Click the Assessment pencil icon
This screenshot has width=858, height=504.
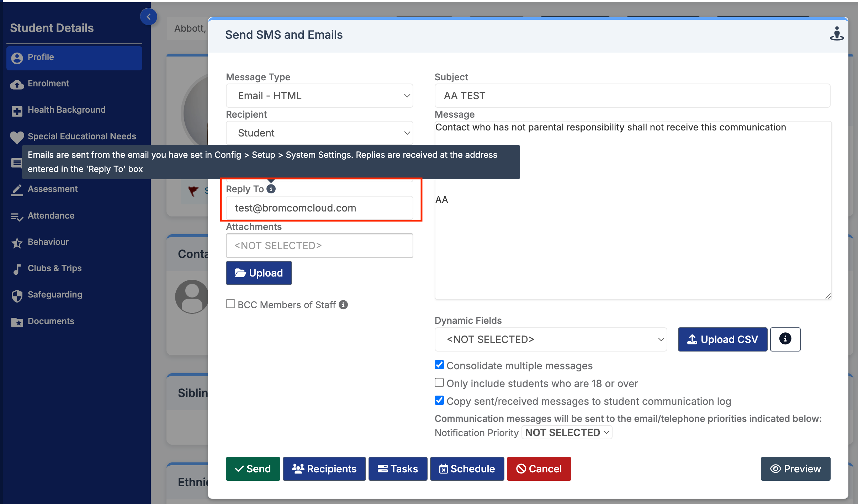pyautogui.click(x=17, y=190)
